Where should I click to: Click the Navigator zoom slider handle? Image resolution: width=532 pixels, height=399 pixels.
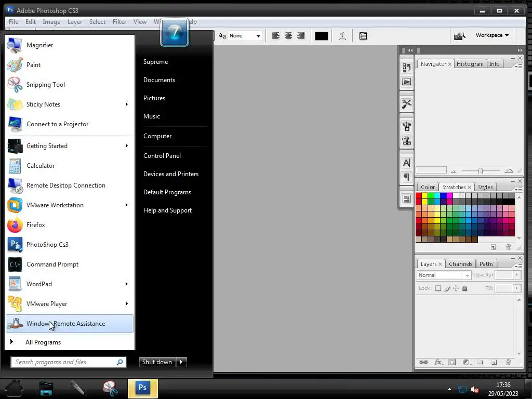click(481, 171)
